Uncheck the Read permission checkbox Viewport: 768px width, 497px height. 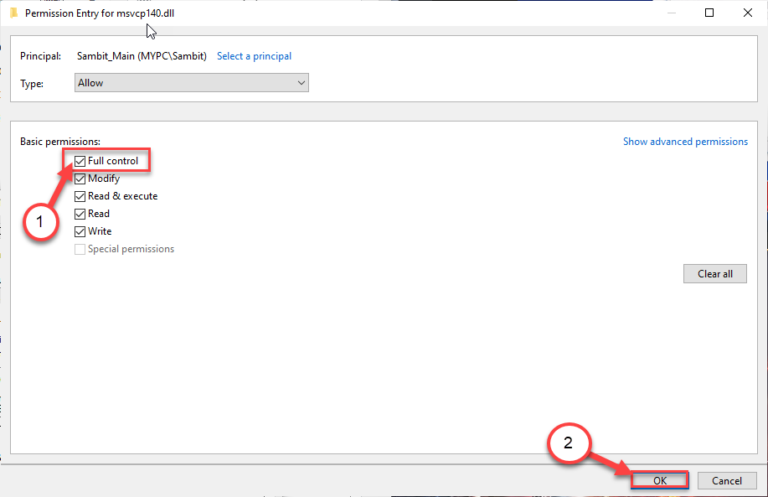click(80, 214)
